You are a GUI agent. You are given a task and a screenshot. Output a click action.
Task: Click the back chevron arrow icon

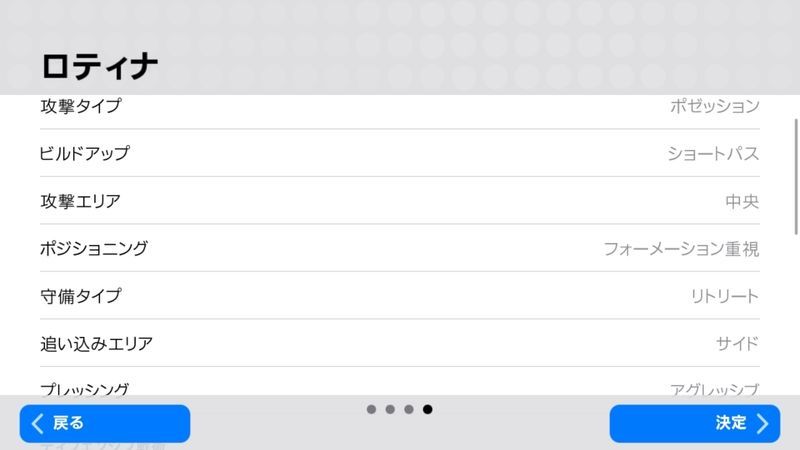[37, 423]
